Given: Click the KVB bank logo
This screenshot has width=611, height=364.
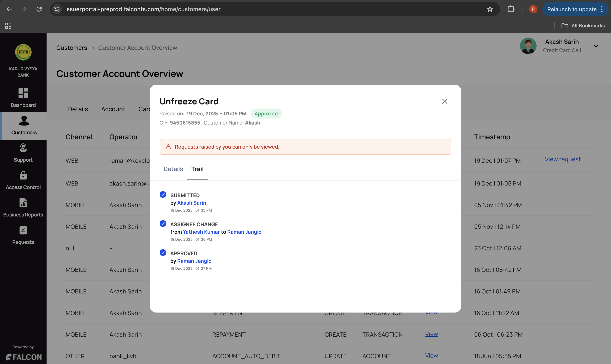Looking at the screenshot, I should click(23, 52).
